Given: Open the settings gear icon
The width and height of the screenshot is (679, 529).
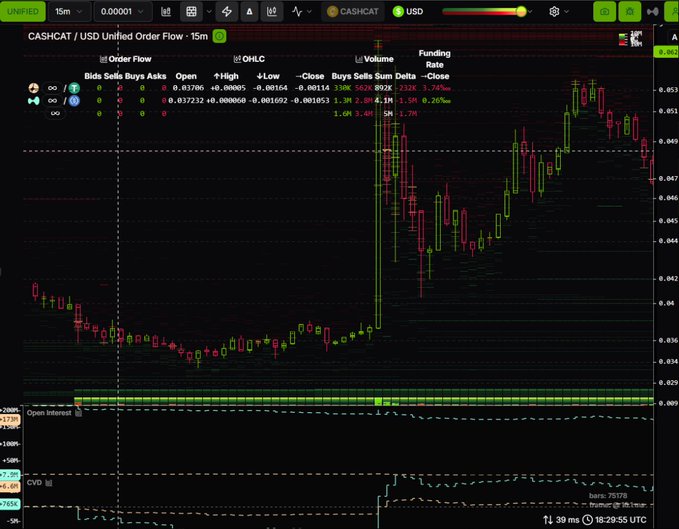Looking at the screenshot, I should pyautogui.click(x=554, y=12).
